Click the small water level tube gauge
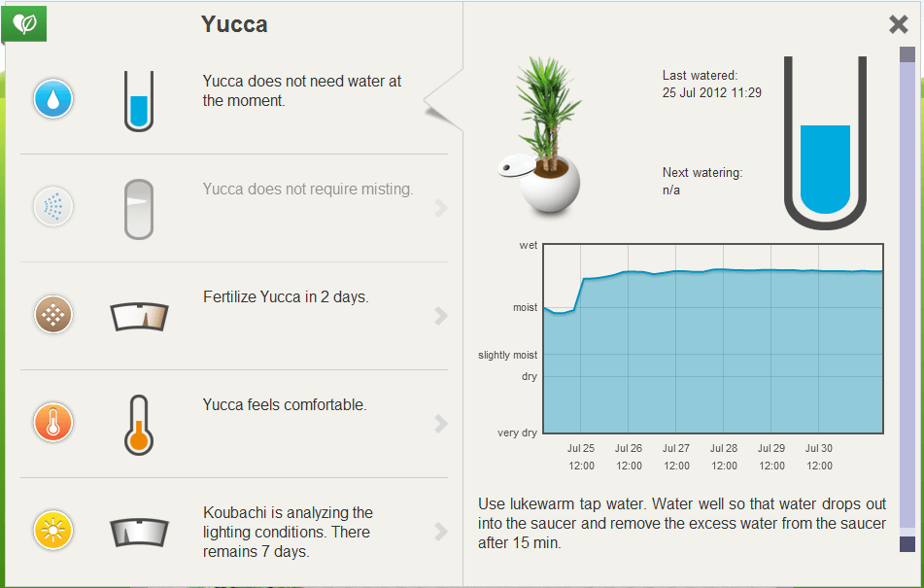 [139, 101]
